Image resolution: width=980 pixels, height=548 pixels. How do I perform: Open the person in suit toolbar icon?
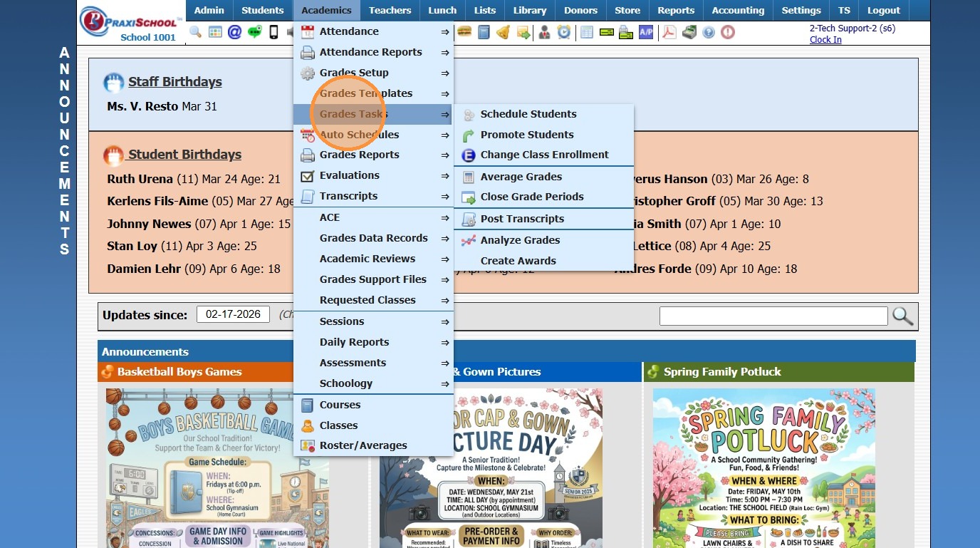(x=544, y=32)
